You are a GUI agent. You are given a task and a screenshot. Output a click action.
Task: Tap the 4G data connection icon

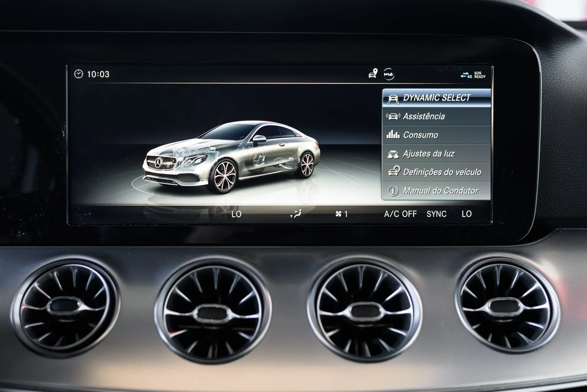point(467,75)
